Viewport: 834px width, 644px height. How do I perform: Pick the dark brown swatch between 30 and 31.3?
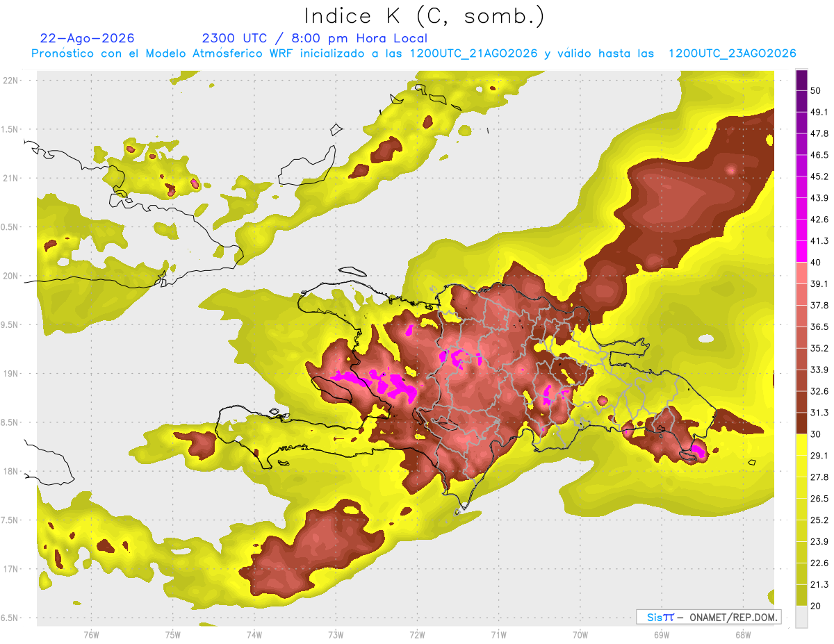click(801, 423)
